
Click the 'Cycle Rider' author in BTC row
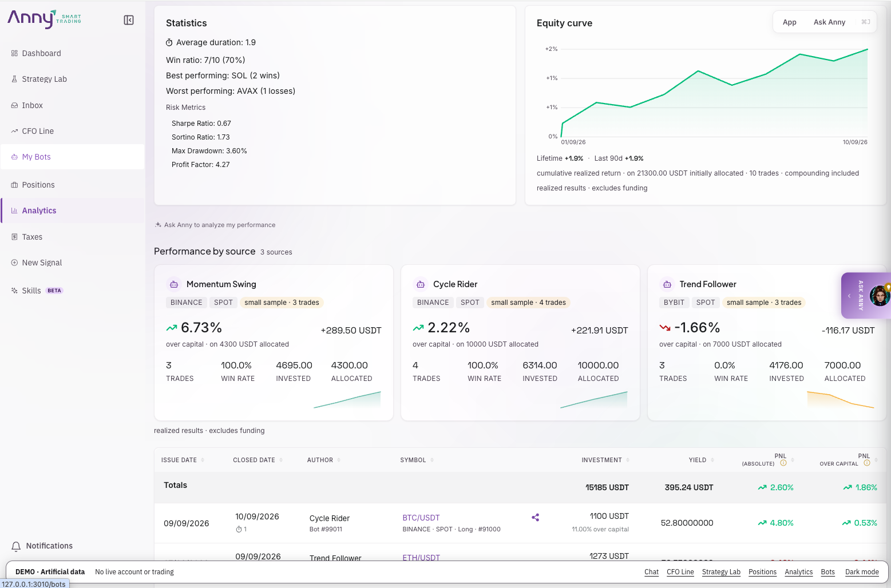330,518
